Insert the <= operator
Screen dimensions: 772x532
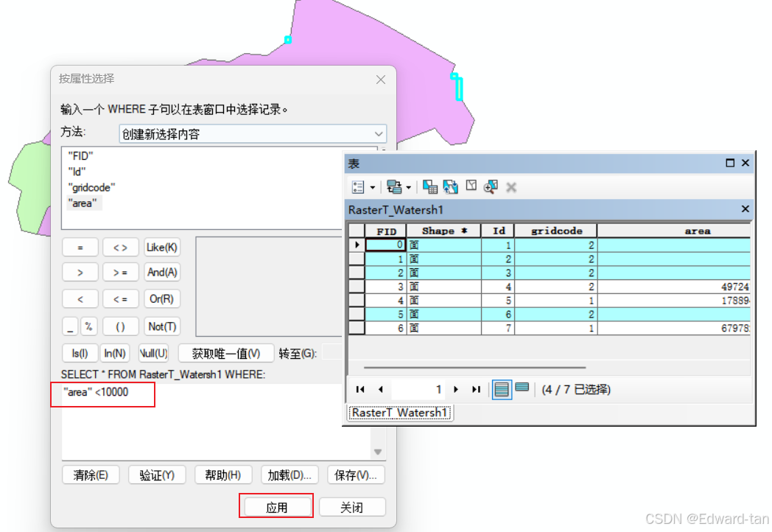[x=121, y=299]
